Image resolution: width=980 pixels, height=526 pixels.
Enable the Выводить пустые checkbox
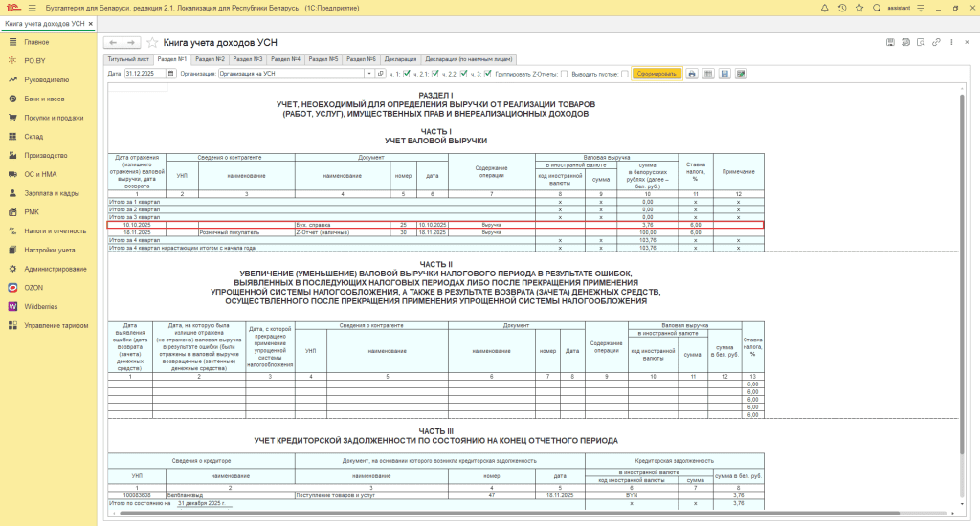[x=625, y=74]
